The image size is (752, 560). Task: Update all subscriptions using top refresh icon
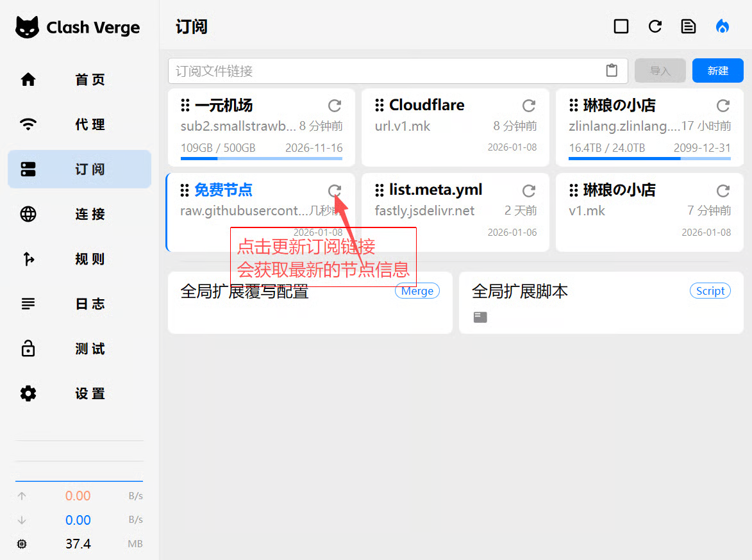[x=655, y=26]
